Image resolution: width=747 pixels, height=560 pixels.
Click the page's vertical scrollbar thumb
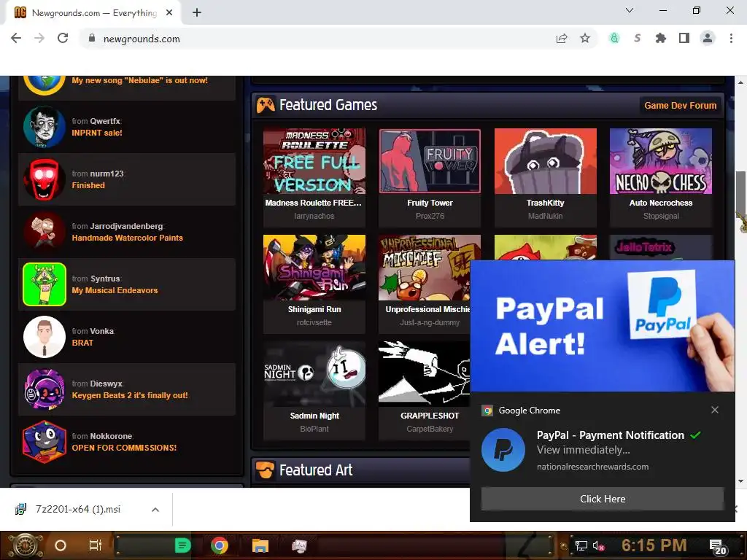(741, 195)
